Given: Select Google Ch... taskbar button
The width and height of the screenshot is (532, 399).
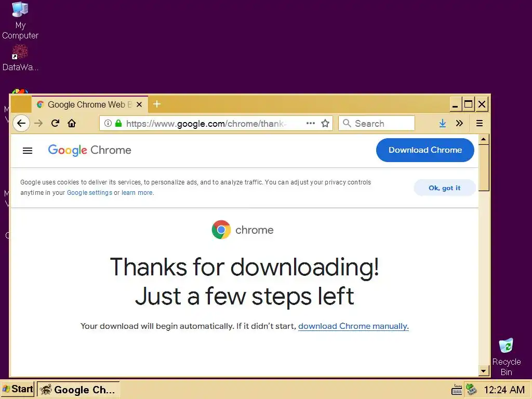Looking at the screenshot, I should pyautogui.click(x=78, y=389).
